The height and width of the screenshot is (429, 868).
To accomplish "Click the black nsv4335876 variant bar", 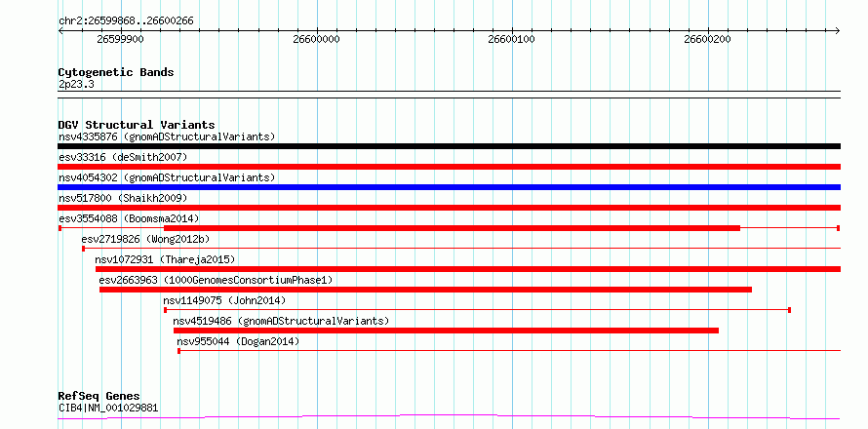I will (x=449, y=146).
